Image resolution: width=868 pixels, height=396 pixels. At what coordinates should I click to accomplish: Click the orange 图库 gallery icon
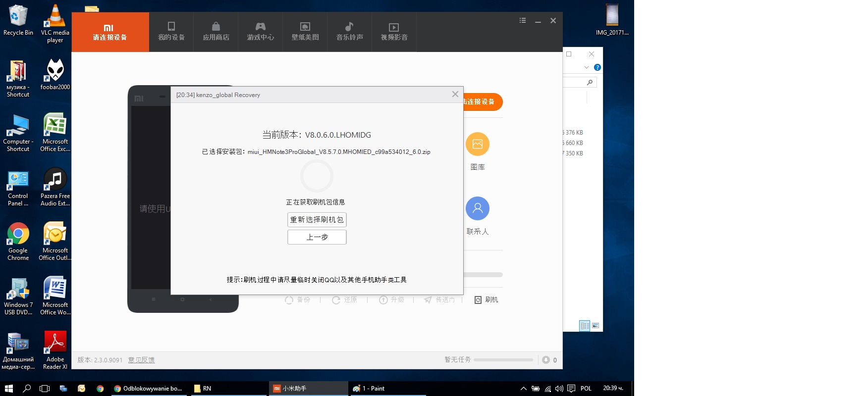[477, 145]
